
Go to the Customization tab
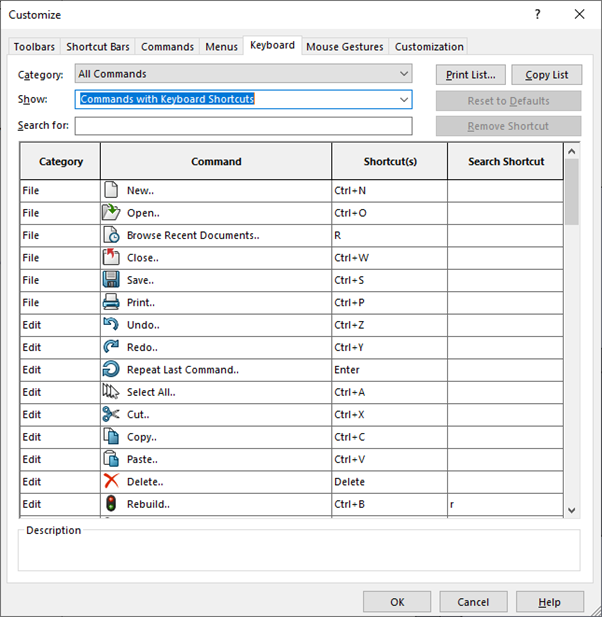point(428,47)
